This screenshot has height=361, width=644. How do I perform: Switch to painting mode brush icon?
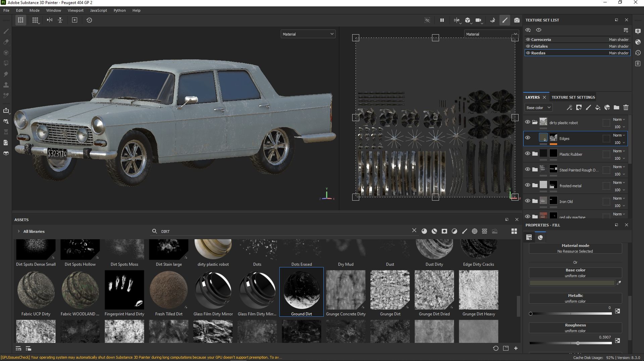click(505, 20)
